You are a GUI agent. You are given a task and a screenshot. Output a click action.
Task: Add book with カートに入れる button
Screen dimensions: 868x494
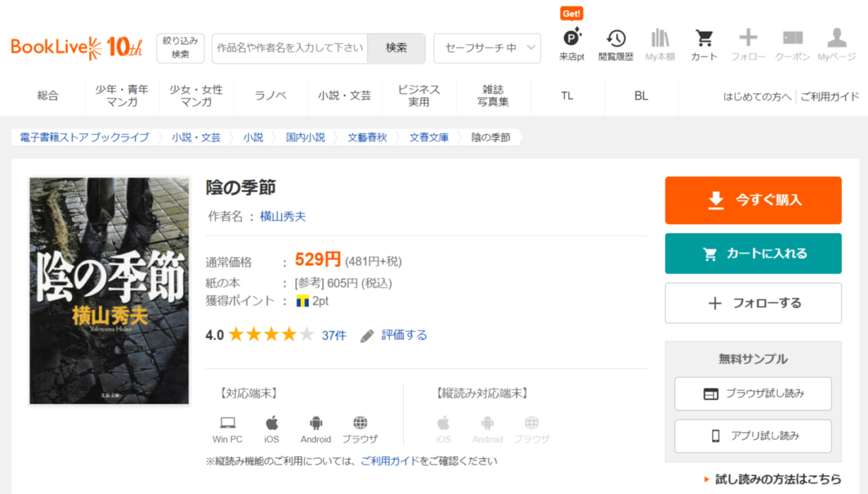click(x=753, y=254)
